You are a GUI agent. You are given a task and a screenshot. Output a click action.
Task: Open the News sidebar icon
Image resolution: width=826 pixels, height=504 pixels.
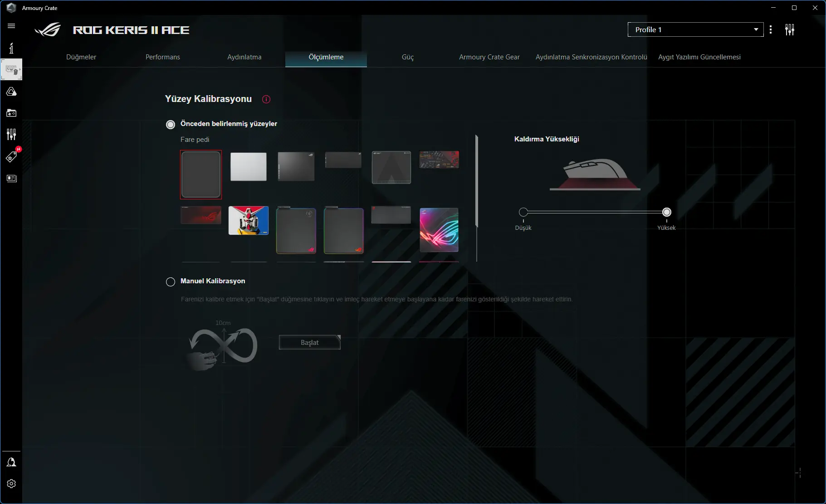click(x=11, y=178)
